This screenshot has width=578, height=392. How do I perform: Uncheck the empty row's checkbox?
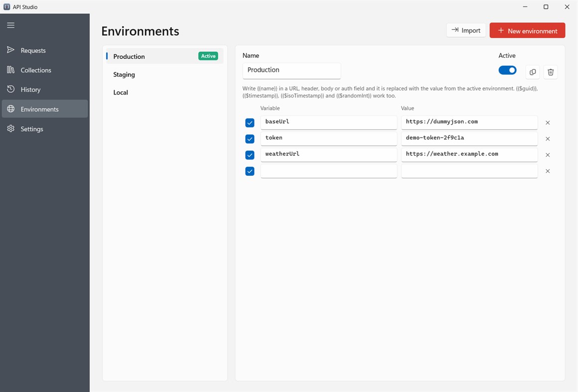click(x=250, y=171)
